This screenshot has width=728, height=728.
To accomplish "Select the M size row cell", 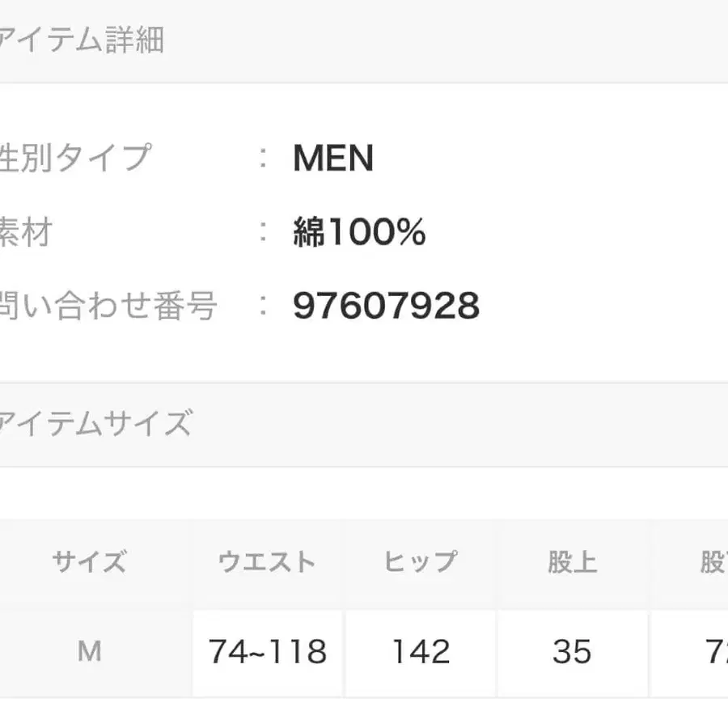I will click(x=89, y=651).
